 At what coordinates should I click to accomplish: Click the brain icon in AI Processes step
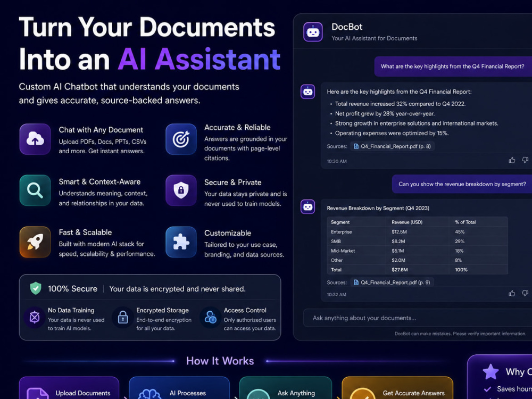point(149,394)
